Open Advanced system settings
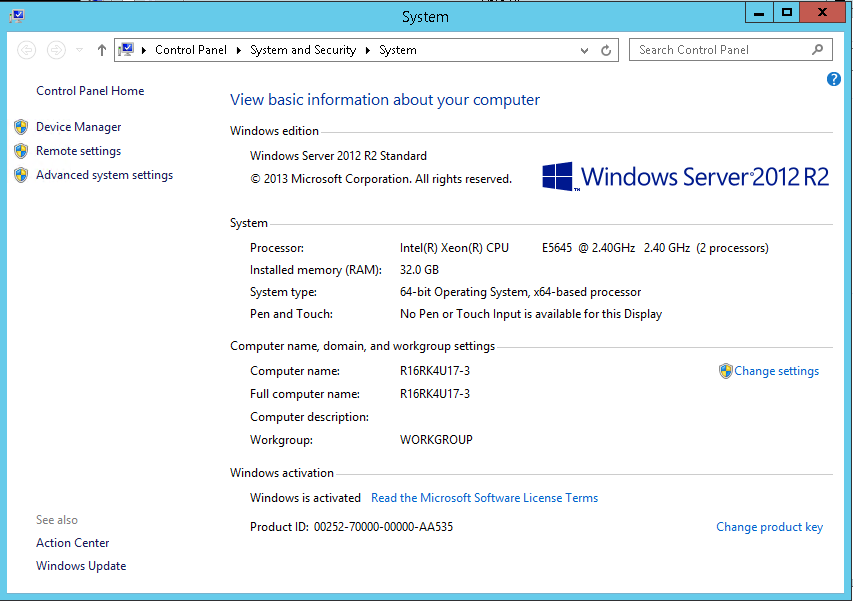The height and width of the screenshot is (601, 853). [x=104, y=175]
